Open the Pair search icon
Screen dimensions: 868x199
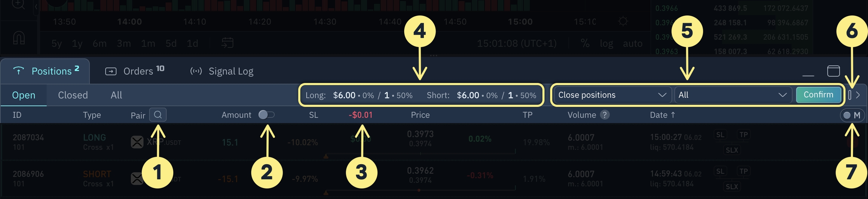pyautogui.click(x=158, y=115)
